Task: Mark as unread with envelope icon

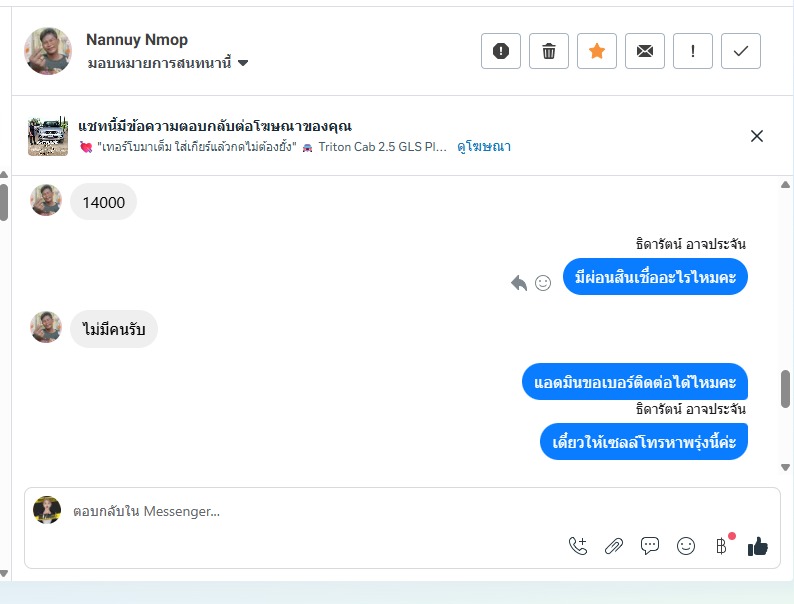Action: (645, 51)
